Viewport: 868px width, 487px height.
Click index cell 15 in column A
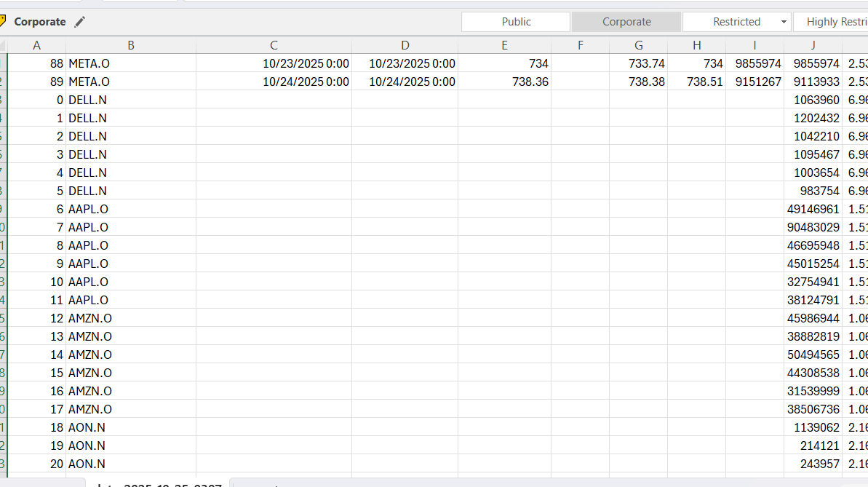[x=36, y=373]
